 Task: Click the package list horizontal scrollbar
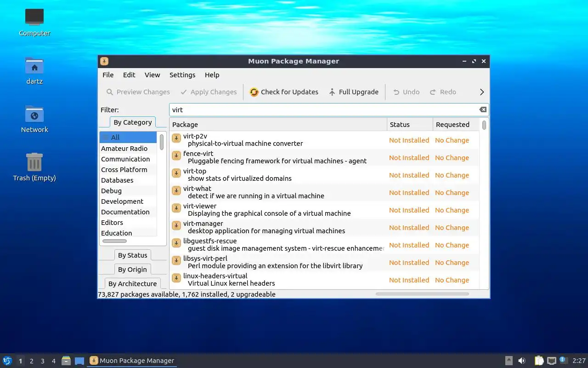[x=422, y=294]
